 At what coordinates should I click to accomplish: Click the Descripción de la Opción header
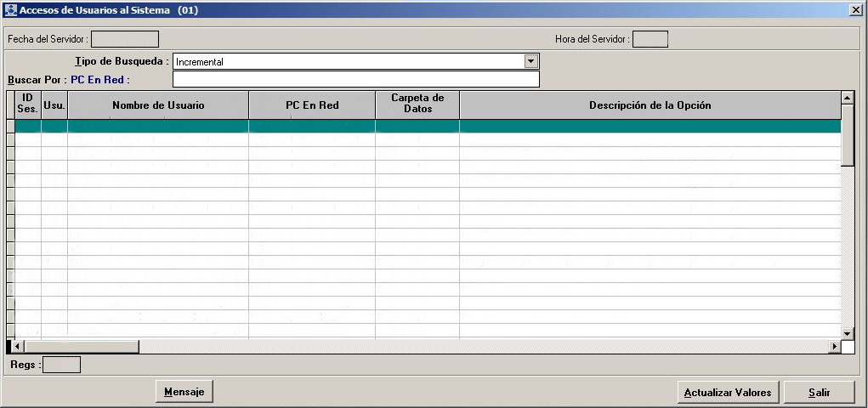(x=650, y=105)
